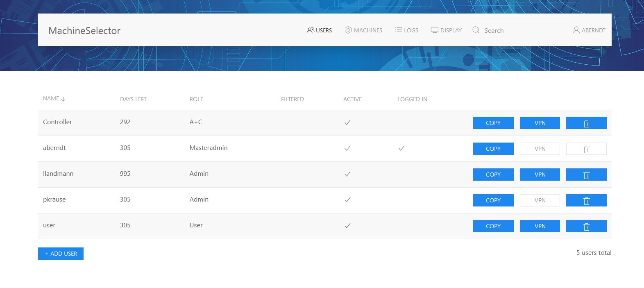The image size is (644, 288).
Task: Sort the table by Days Left
Action: [133, 99]
